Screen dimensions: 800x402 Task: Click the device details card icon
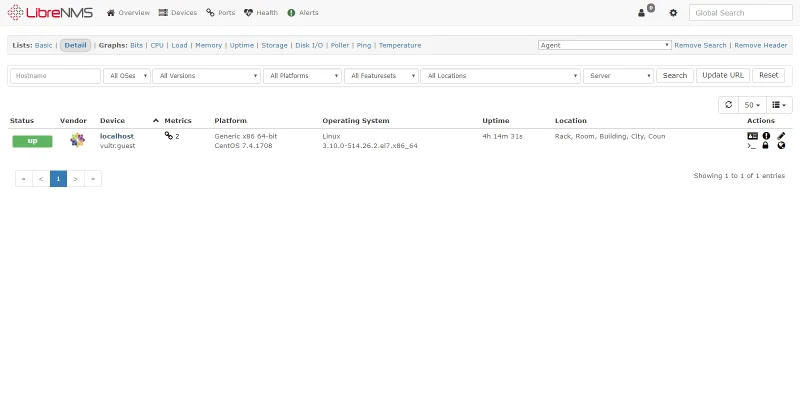752,136
